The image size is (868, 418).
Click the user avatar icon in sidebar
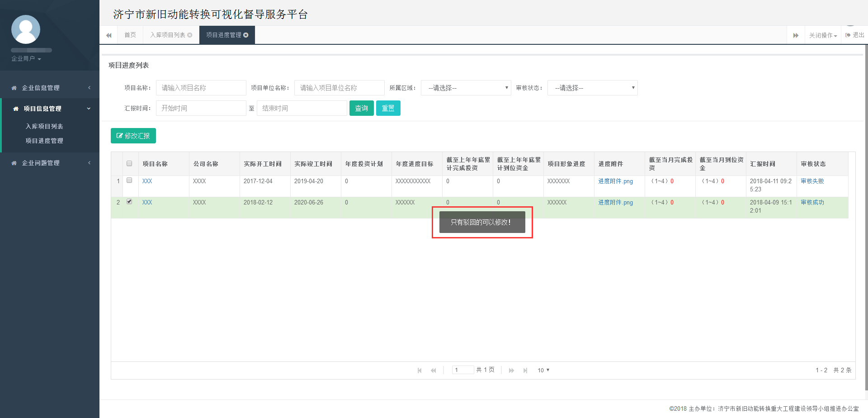(x=25, y=29)
